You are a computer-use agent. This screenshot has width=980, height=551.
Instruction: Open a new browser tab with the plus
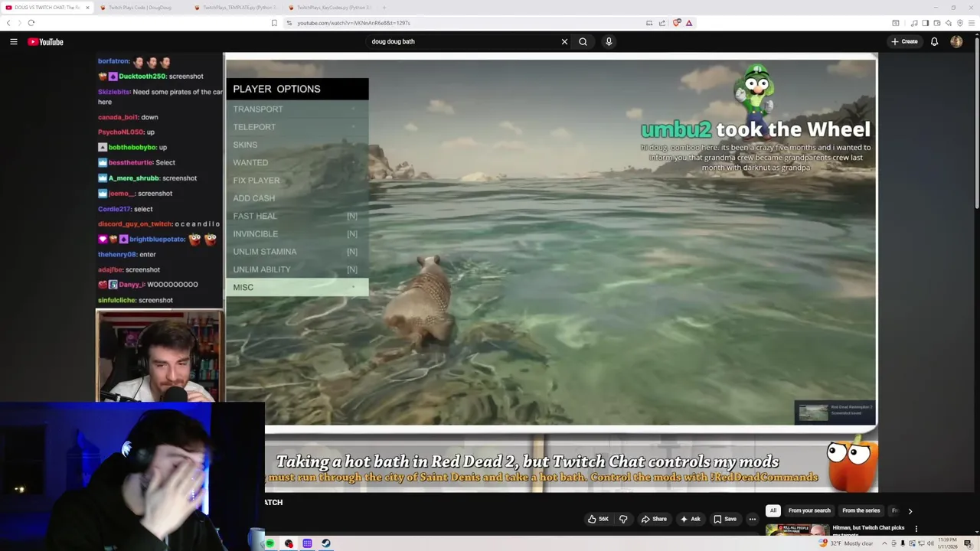[x=384, y=8]
